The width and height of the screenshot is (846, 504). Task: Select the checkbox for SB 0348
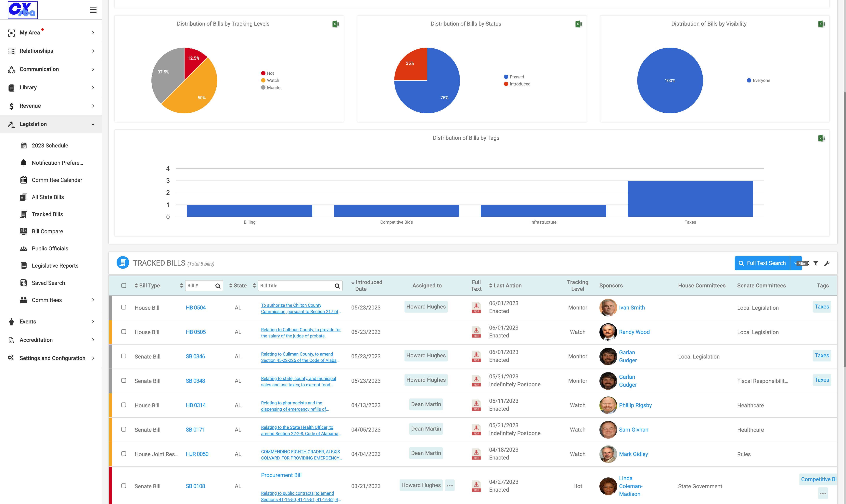tap(124, 380)
